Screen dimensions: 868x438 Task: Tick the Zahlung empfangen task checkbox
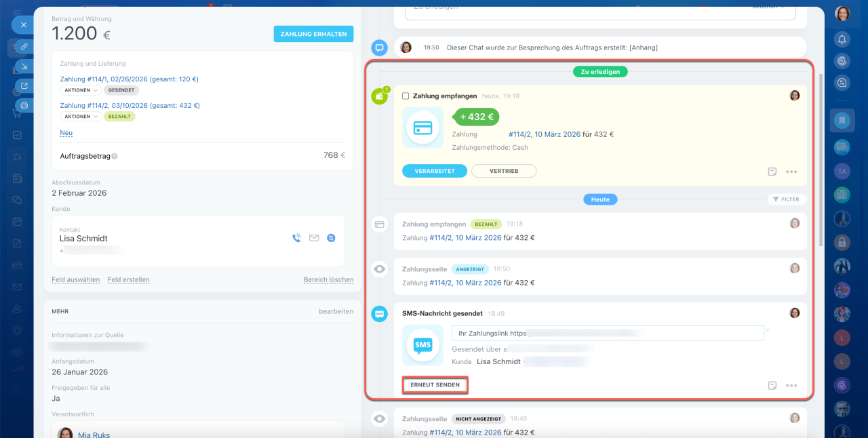[406, 96]
